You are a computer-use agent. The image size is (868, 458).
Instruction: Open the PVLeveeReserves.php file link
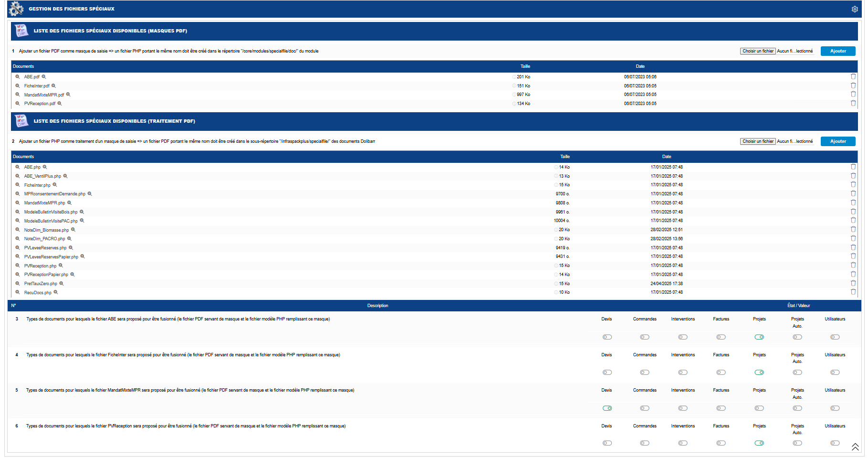45,248
